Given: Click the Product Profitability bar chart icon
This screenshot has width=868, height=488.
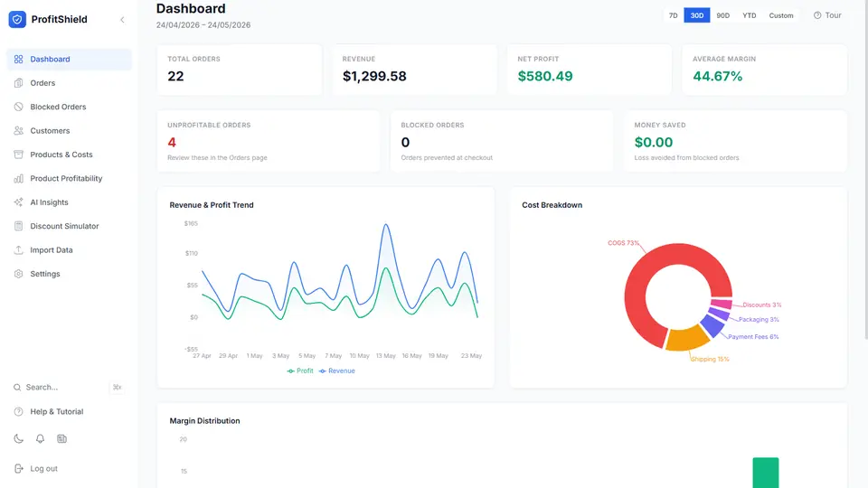Looking at the screenshot, I should [18, 178].
